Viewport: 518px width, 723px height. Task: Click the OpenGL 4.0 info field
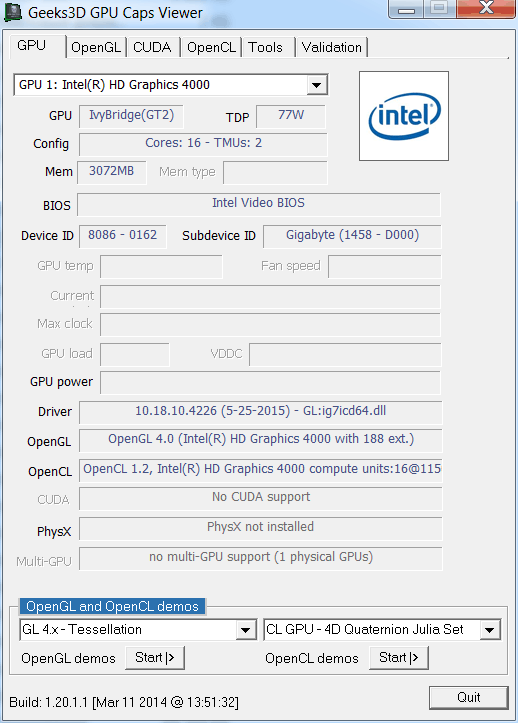click(x=261, y=440)
